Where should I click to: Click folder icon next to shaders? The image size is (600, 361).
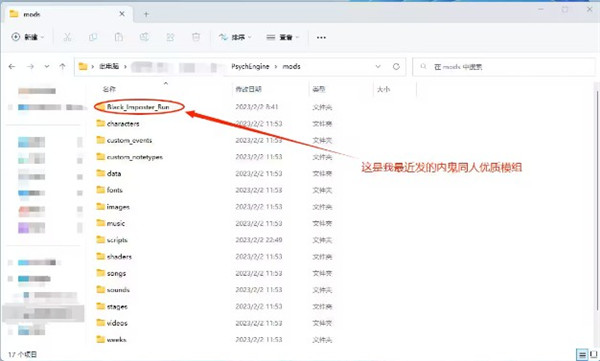(x=101, y=256)
